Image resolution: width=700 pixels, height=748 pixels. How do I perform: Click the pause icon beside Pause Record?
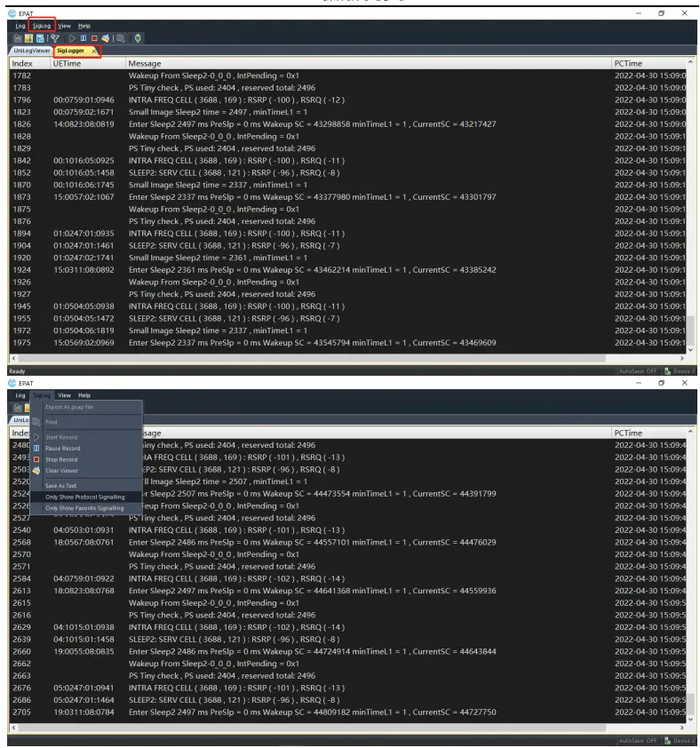[36, 449]
